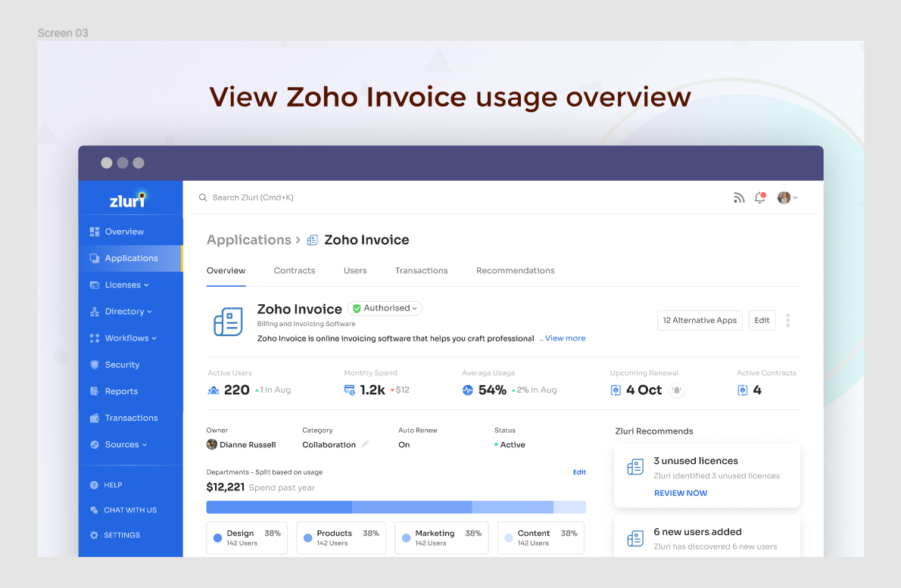Click the Upcoming Renewal document icon
The width and height of the screenshot is (901, 588).
tap(616, 390)
